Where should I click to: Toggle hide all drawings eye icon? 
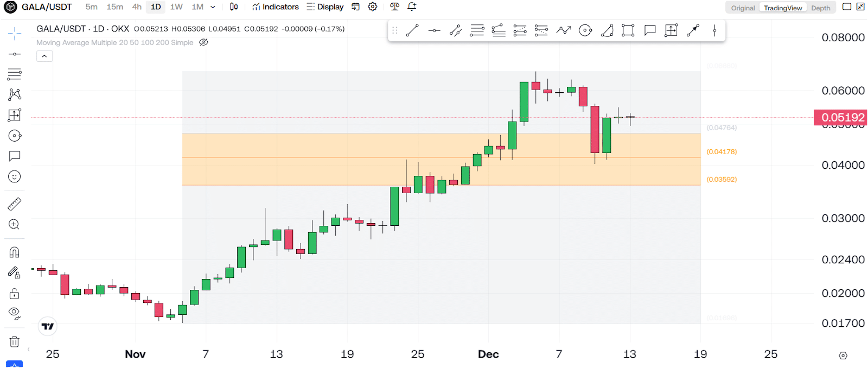(15, 314)
